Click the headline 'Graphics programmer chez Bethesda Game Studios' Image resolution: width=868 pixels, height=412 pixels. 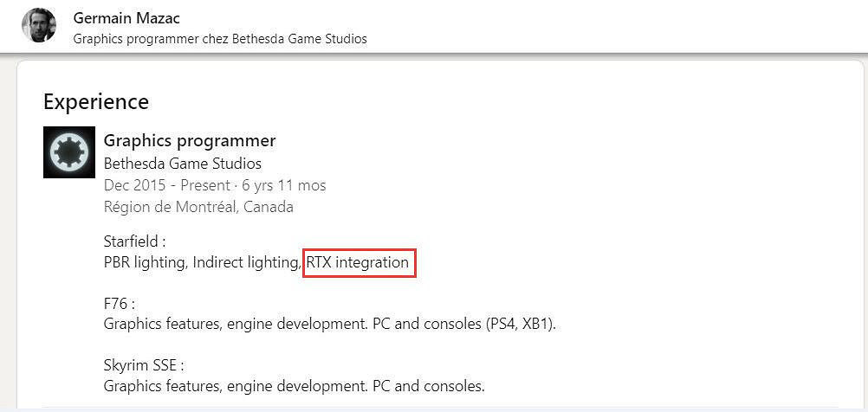(220, 39)
